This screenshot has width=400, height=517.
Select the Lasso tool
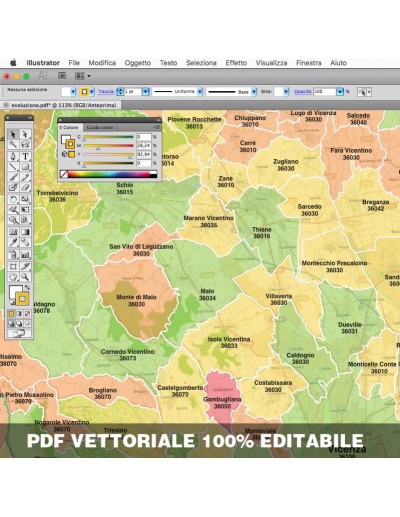[25, 144]
